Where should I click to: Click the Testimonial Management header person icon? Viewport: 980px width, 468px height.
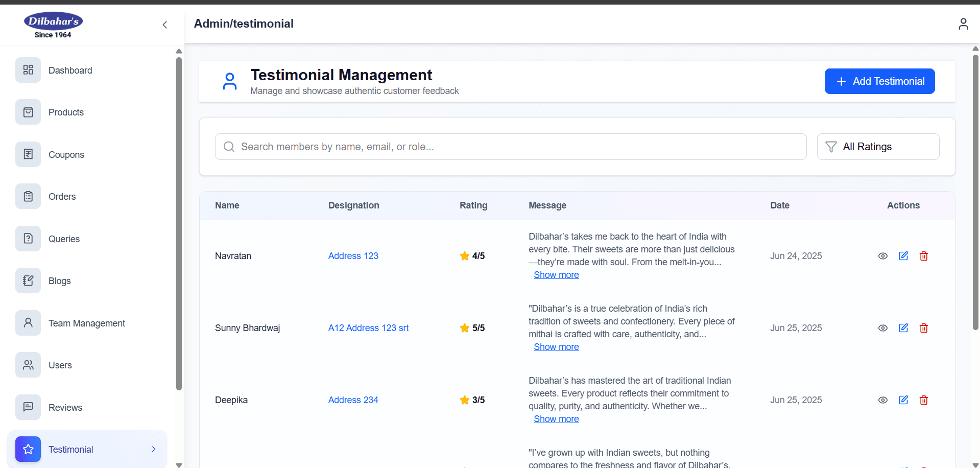(x=230, y=81)
